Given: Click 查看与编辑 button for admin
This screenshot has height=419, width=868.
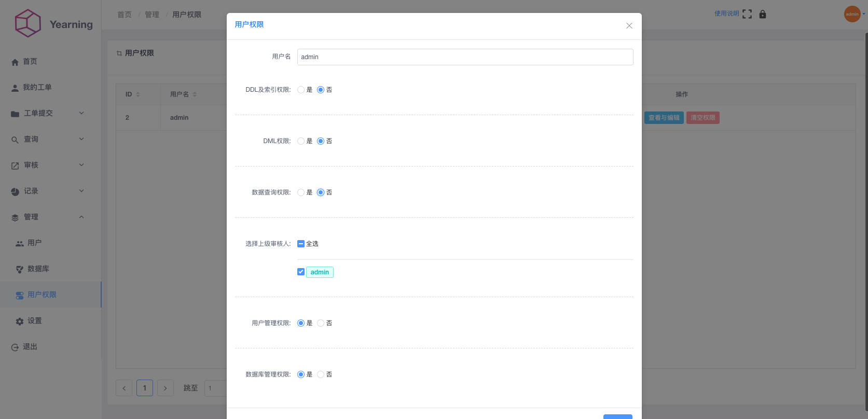Looking at the screenshot, I should coord(664,118).
